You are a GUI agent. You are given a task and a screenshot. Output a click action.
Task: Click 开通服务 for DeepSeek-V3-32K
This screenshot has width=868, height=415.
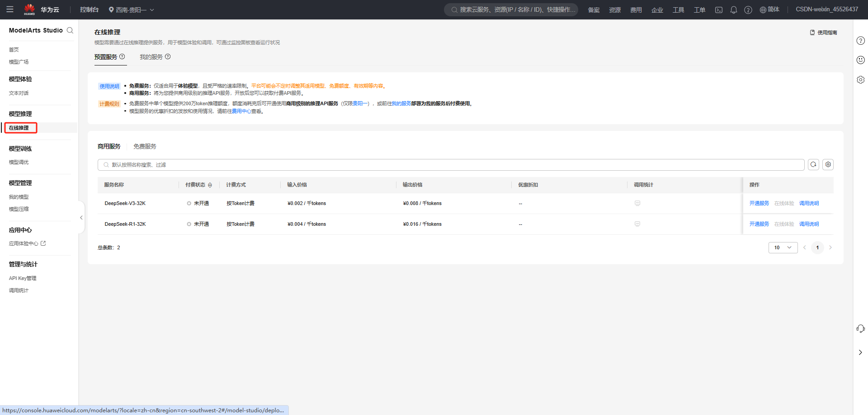coord(759,203)
